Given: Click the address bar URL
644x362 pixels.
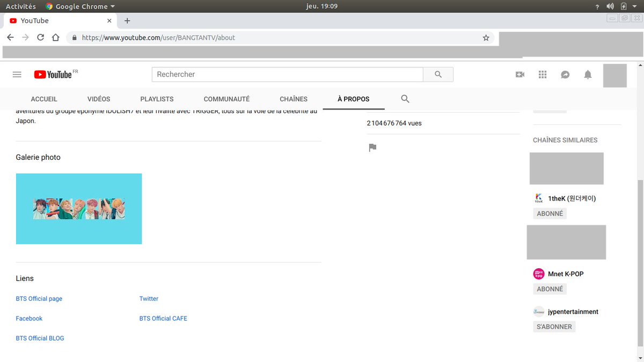Looking at the screenshot, I should pyautogui.click(x=158, y=38).
